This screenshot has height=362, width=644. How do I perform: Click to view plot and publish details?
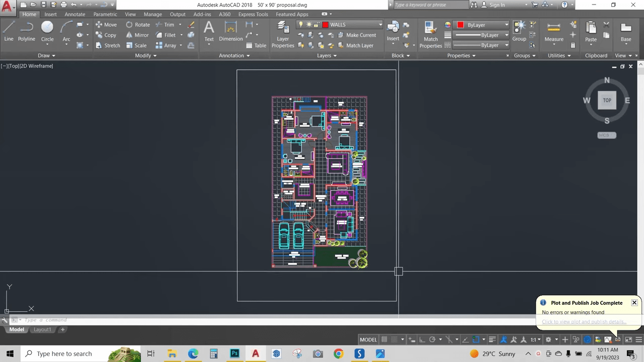(584, 322)
